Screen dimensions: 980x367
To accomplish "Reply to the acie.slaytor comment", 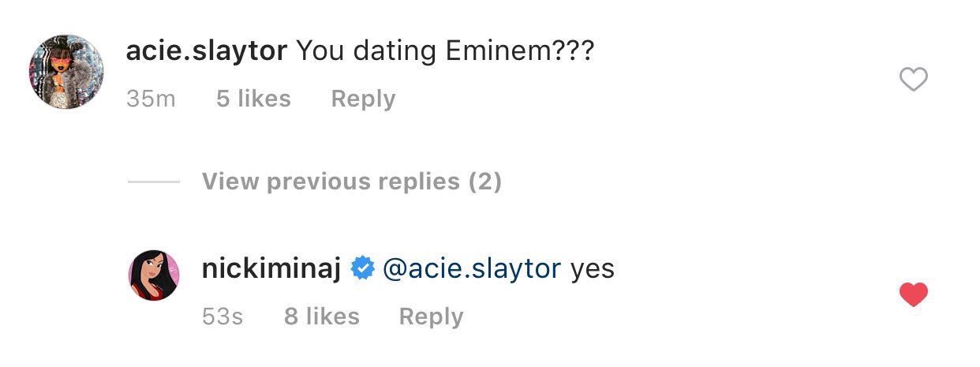I will [363, 99].
